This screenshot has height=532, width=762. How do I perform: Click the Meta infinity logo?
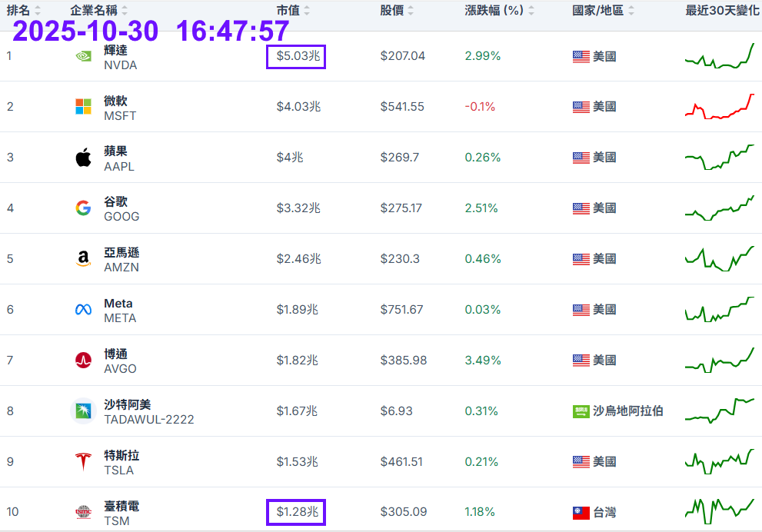[83, 310]
